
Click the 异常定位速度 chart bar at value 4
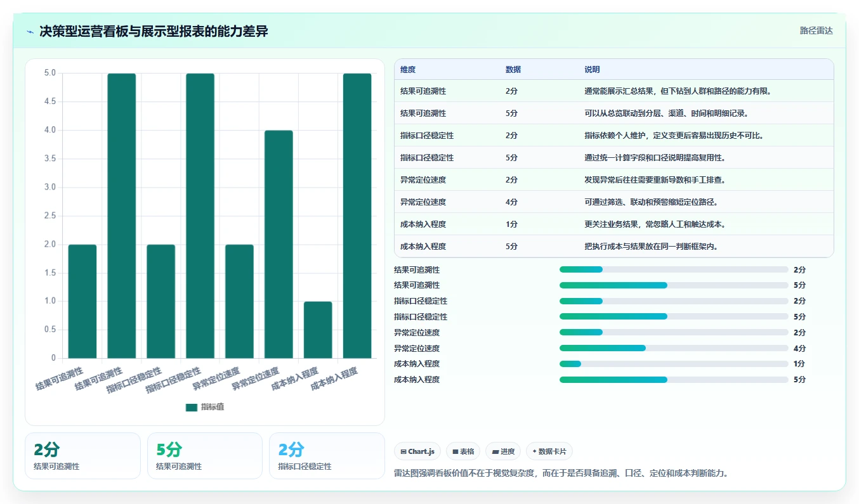279,244
